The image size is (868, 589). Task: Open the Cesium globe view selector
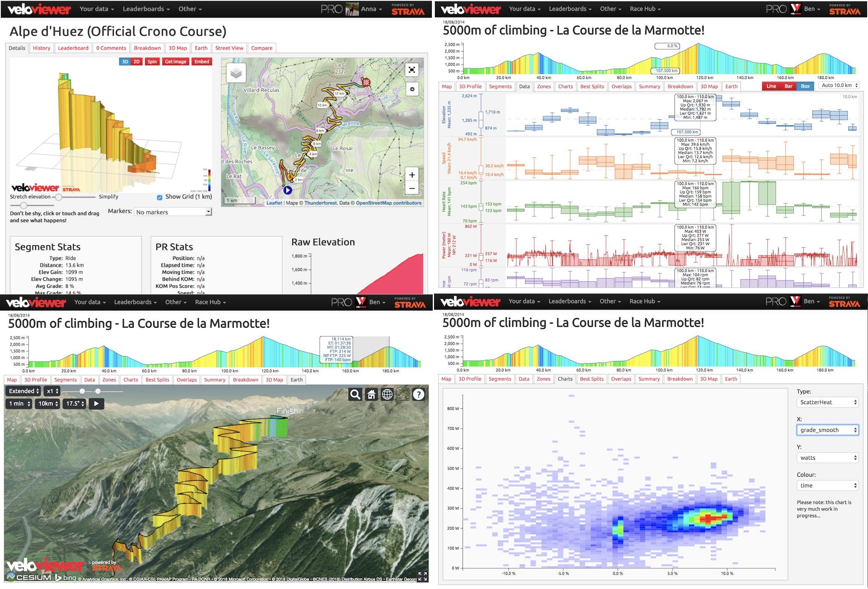[x=387, y=395]
